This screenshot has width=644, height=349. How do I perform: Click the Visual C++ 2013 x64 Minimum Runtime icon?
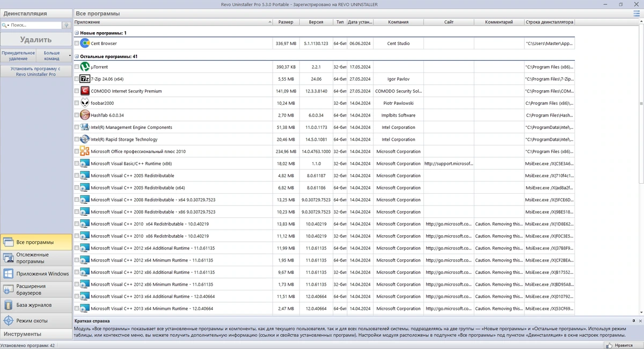point(85,309)
